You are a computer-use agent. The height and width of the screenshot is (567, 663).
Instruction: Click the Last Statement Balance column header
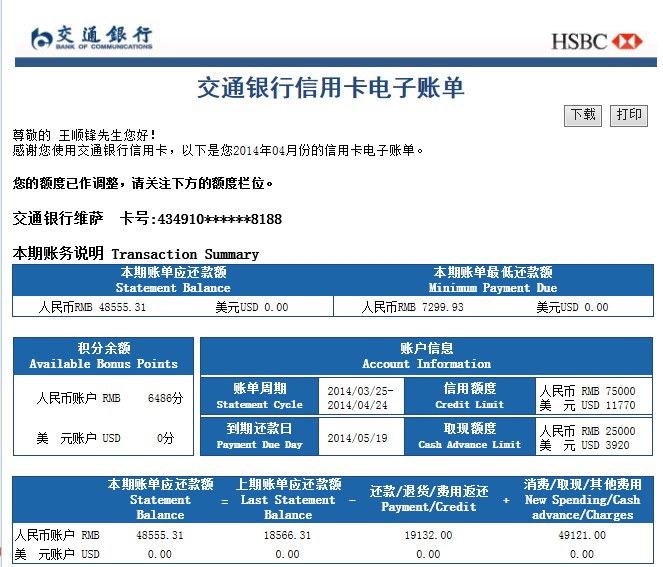[x=288, y=499]
